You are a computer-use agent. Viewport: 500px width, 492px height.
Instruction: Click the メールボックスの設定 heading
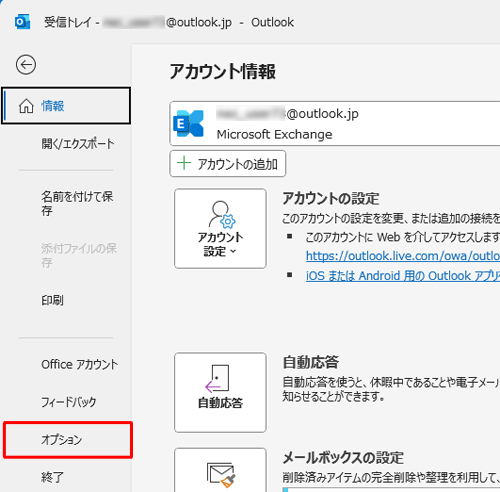(343, 457)
